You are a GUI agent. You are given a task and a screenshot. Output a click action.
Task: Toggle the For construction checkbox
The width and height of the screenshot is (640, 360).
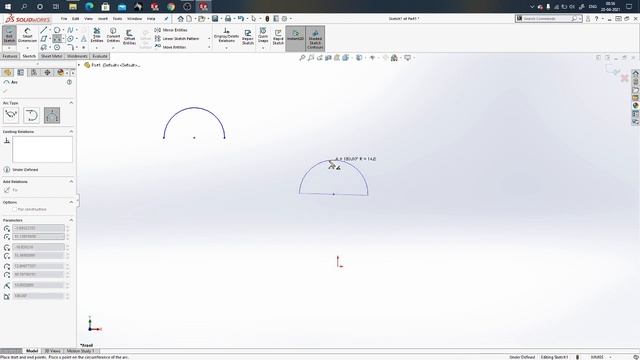(x=15, y=209)
